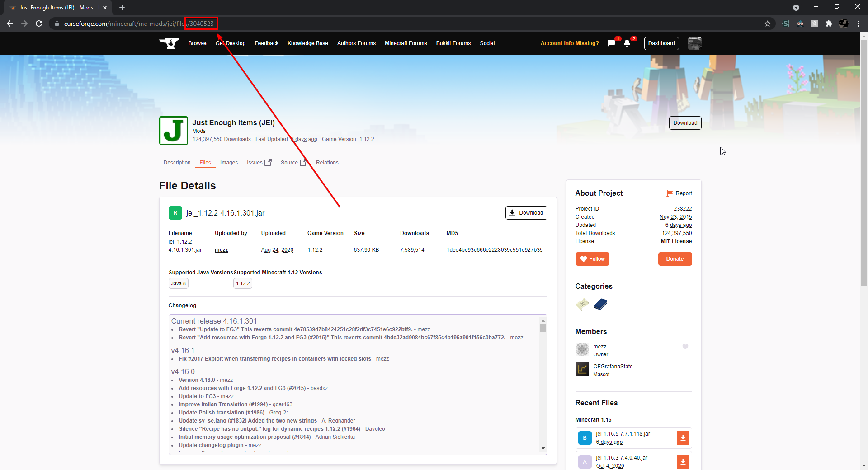Favorite member mezz with the heart icon
The height and width of the screenshot is (470, 868).
[x=685, y=347]
